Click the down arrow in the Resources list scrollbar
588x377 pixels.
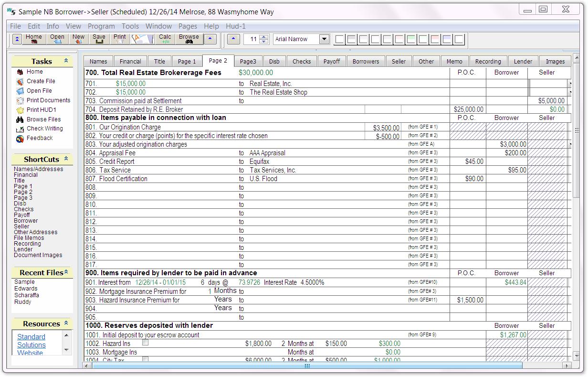[x=66, y=350]
